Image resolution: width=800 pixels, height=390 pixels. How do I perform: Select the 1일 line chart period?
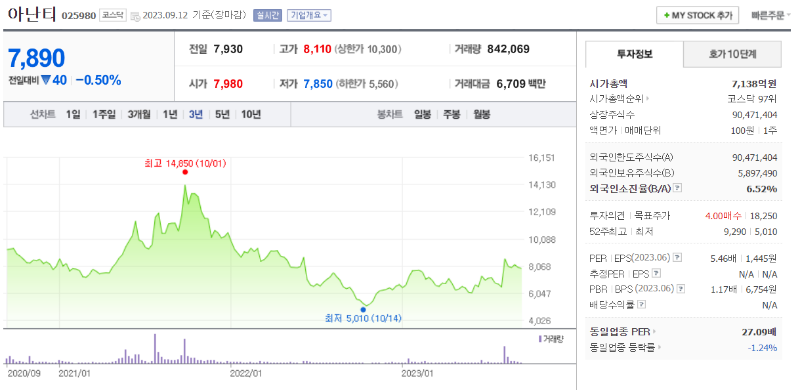click(x=73, y=114)
